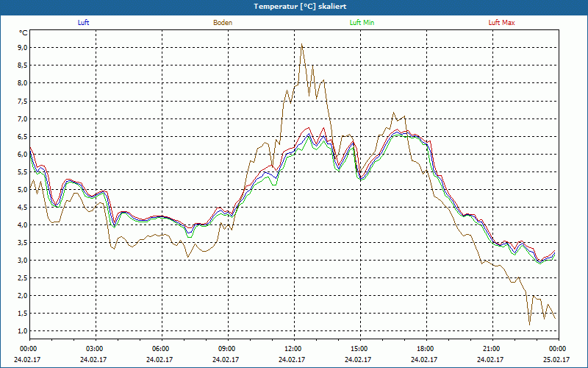
Task: Click the '8,0' y-axis value
Action: (x=23, y=83)
